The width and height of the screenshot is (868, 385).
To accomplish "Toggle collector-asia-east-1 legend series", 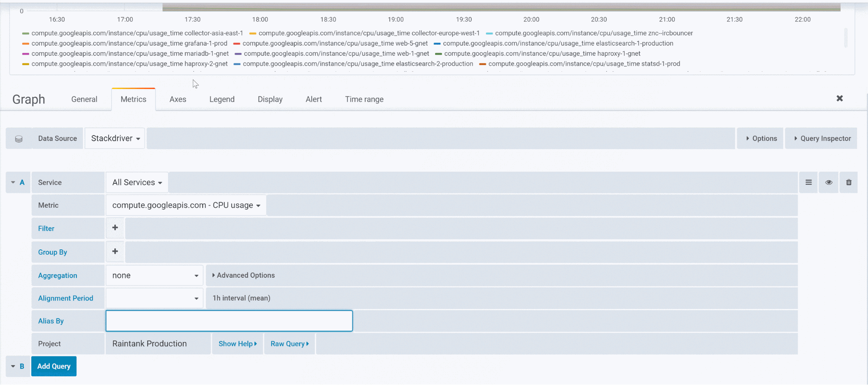I will 137,33.
